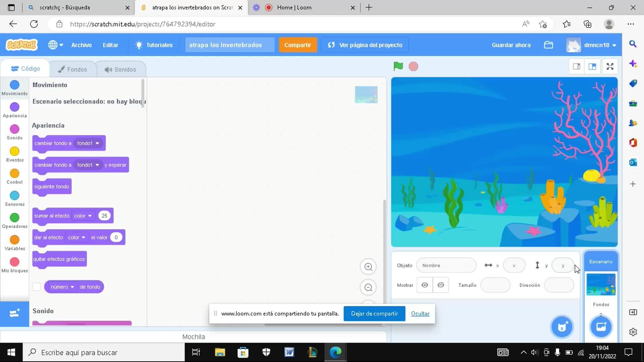Image resolution: width=644 pixels, height=362 pixels.
Task: Switch to the Fondos tab
Action: (72, 69)
